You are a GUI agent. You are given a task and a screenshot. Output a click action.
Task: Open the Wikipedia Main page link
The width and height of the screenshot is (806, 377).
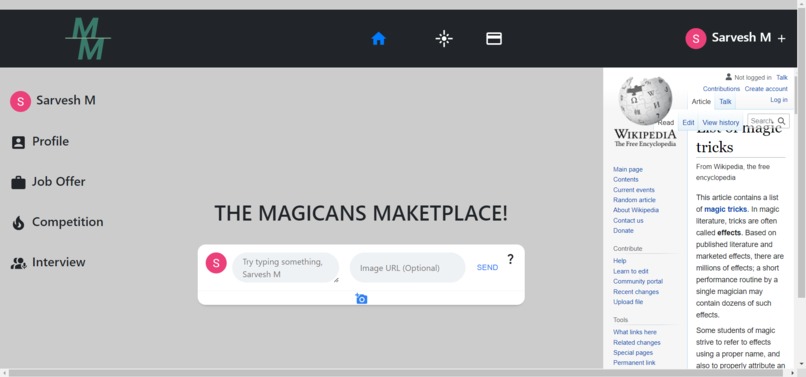click(628, 169)
